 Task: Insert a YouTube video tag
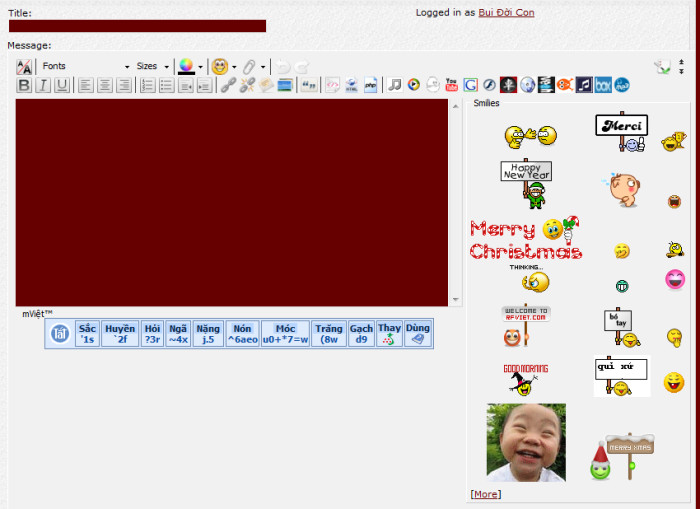coord(451,85)
